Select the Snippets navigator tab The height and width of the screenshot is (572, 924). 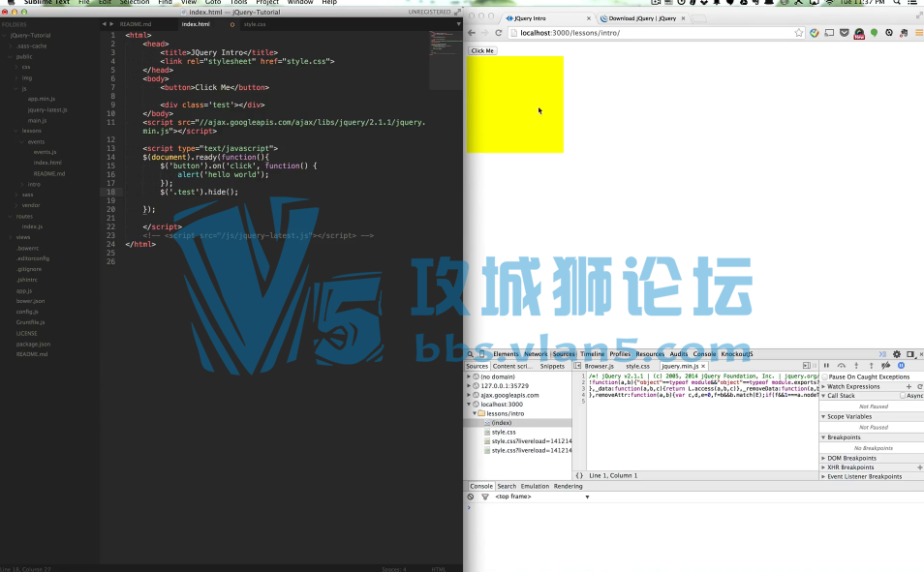552,366
